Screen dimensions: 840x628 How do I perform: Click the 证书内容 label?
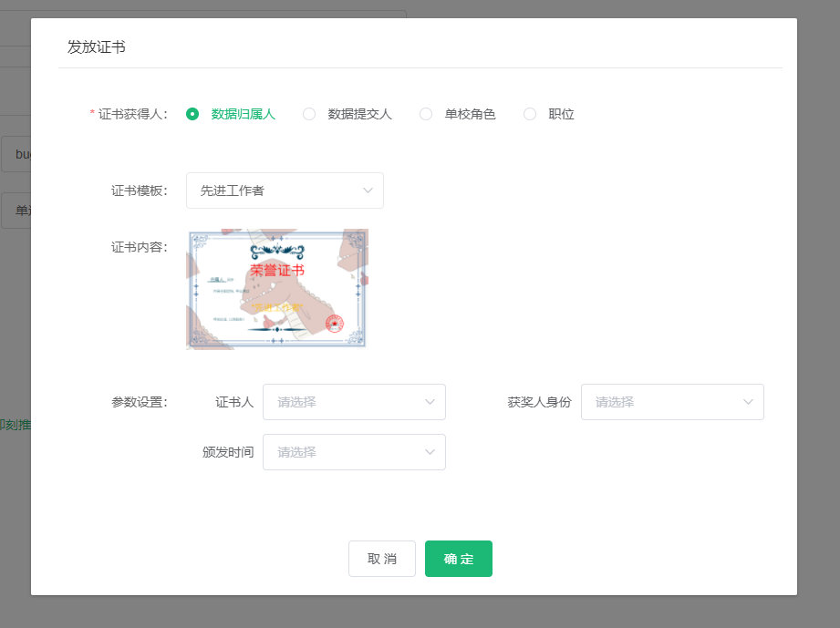[x=140, y=247]
